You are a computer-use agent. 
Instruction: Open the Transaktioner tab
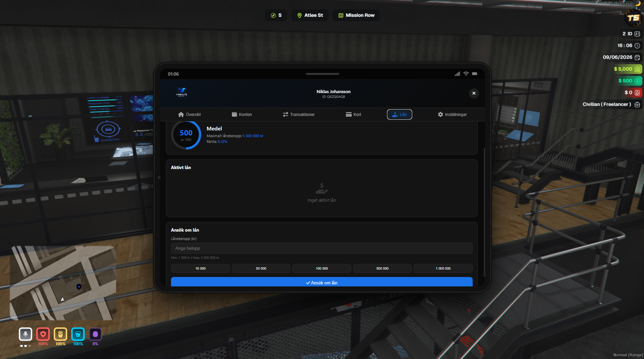(x=299, y=115)
